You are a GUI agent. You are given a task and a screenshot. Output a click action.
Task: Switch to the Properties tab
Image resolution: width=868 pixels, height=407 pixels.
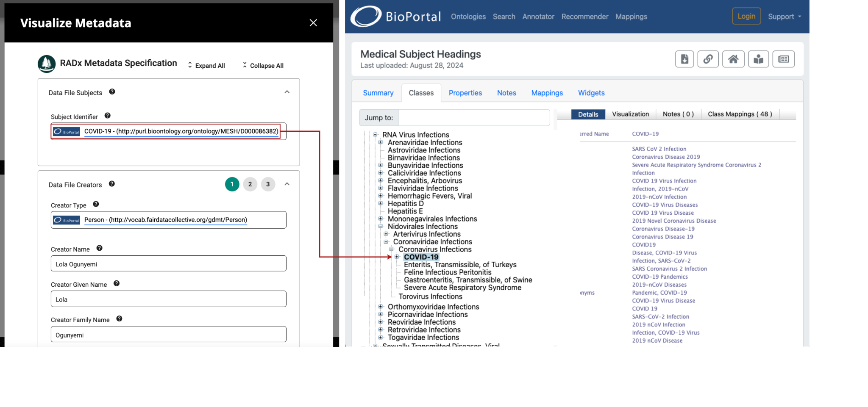pyautogui.click(x=465, y=93)
